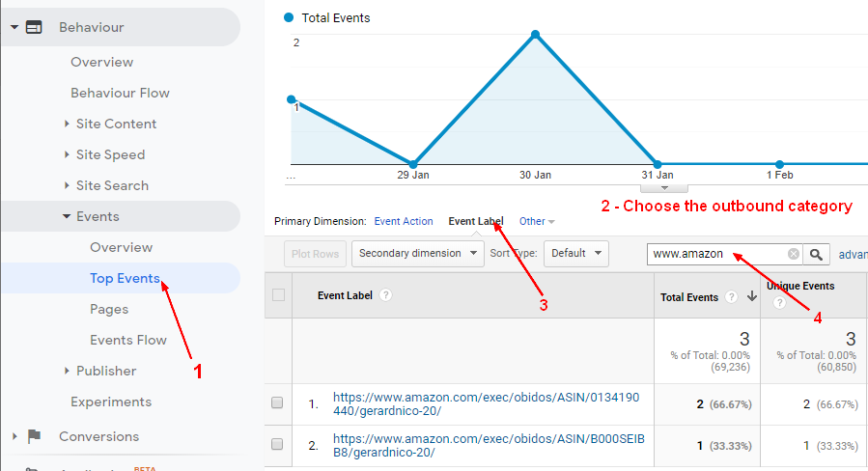Expand the Site Content tree item

point(67,124)
